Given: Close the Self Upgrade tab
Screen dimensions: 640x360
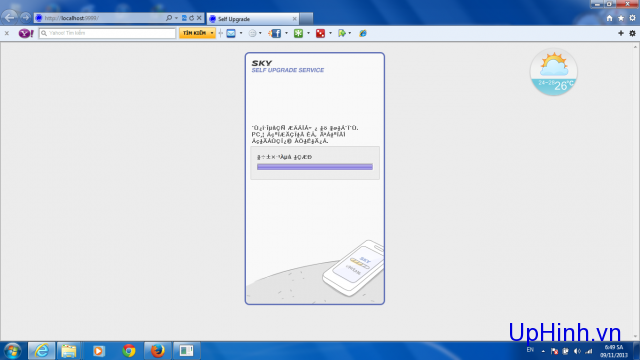Looking at the screenshot, I should coord(294,19).
